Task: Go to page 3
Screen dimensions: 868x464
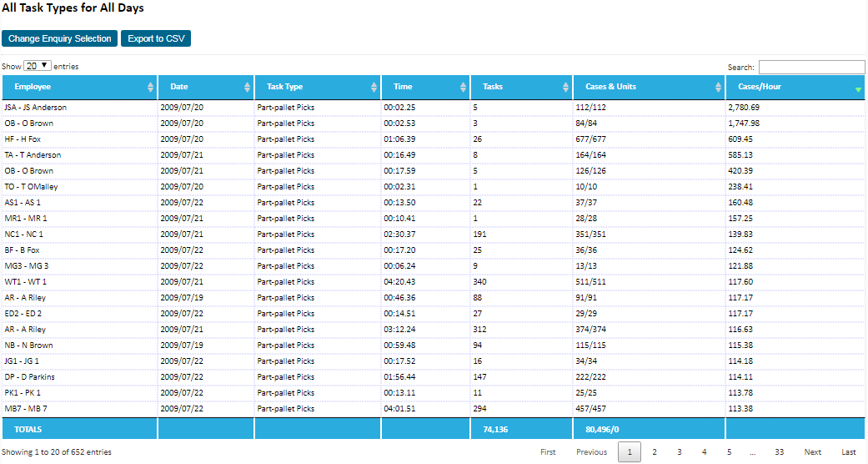Action: (x=680, y=451)
